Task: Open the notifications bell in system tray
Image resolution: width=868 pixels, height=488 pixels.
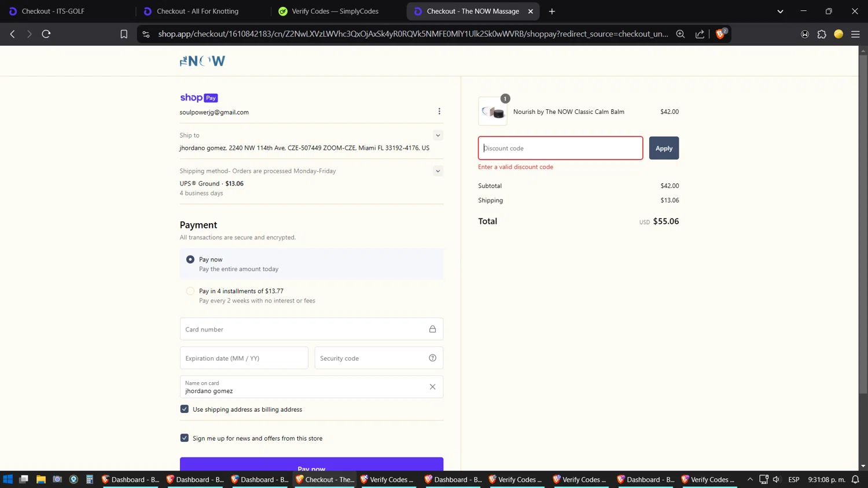Action: [855, 479]
